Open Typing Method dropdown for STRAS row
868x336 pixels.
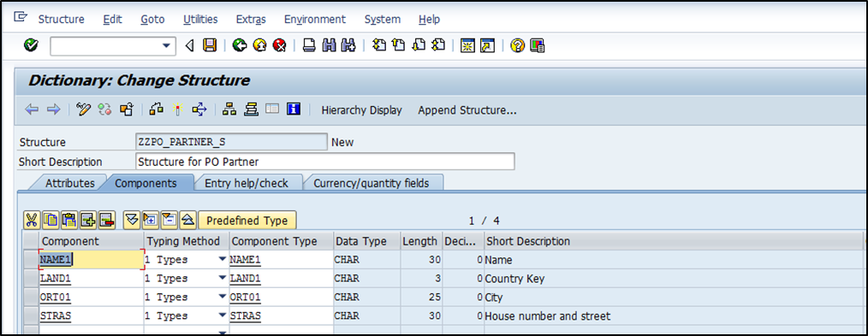point(222,315)
